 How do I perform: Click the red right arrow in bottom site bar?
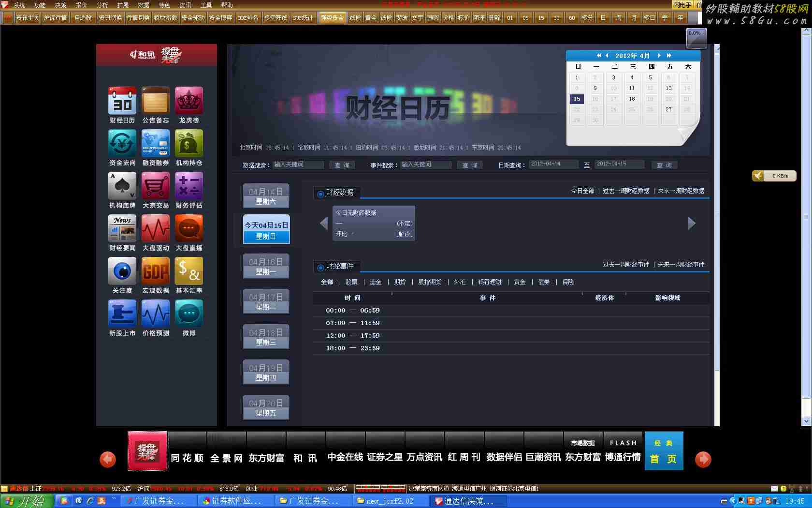tap(703, 459)
